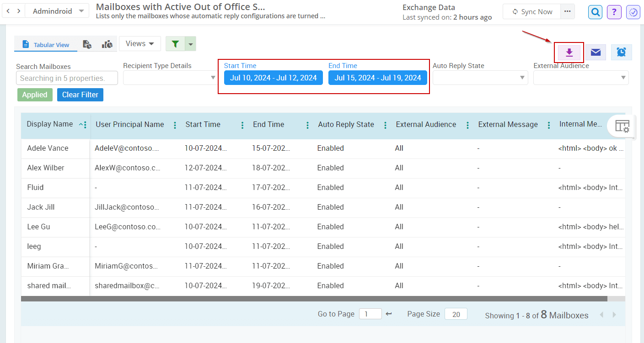Open End Time column options menu
This screenshot has height=343, width=644.
tap(307, 125)
